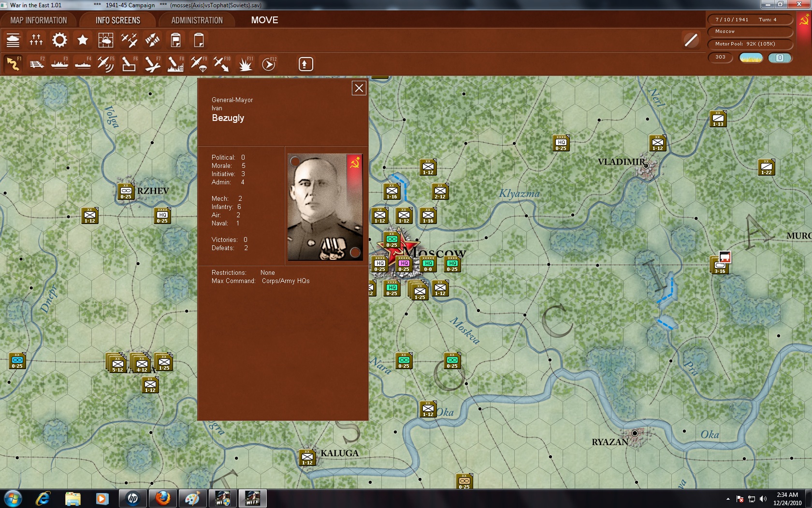Screen dimensions: 812x508
Task: Select the 2-12 infantry counter north of Moscow
Action: [440, 192]
